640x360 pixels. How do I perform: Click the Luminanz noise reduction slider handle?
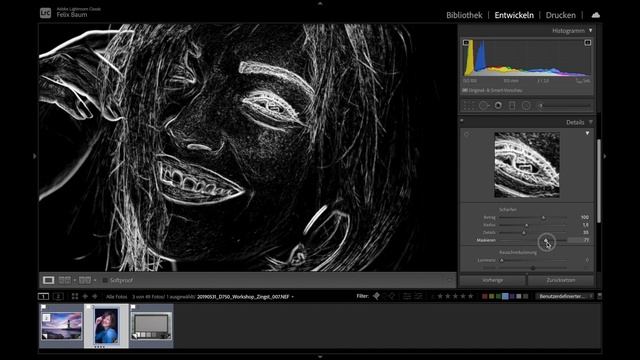tap(502, 260)
